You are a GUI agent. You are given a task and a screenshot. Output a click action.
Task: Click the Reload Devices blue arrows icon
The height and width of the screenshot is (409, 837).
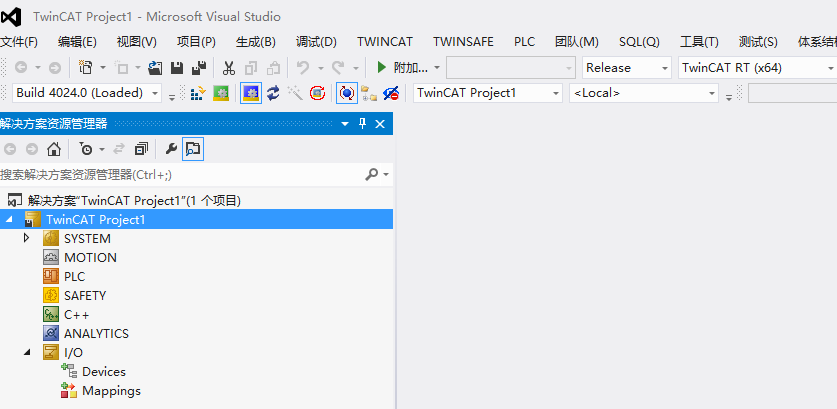(273, 93)
